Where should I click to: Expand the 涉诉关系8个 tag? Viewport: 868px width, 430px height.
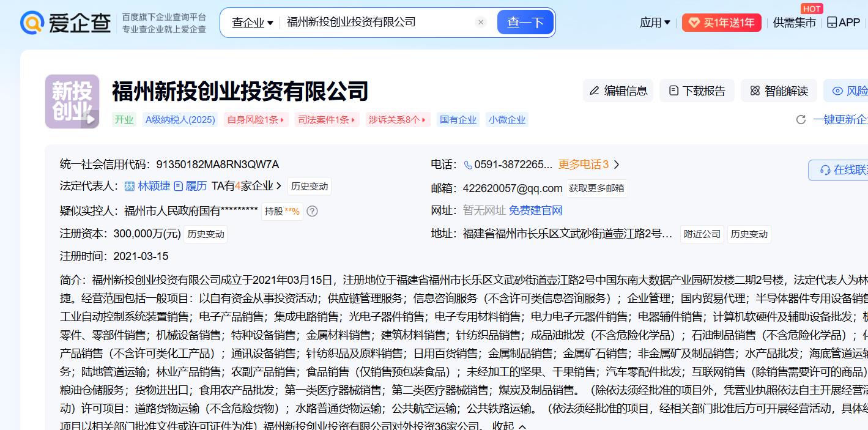(x=398, y=120)
